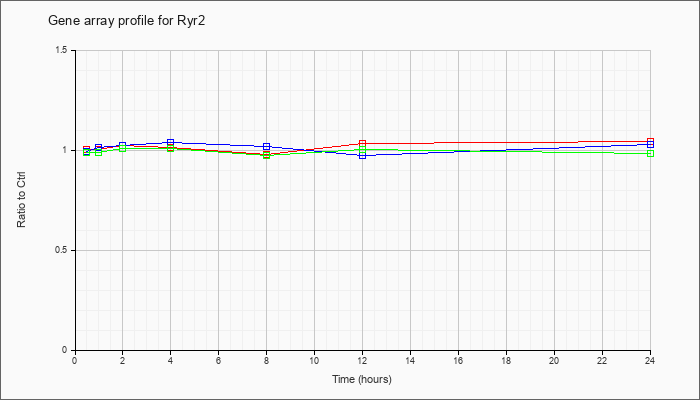The image size is (700, 400).
Task: Click the green data marker at 24 hours
Action: 650,153
